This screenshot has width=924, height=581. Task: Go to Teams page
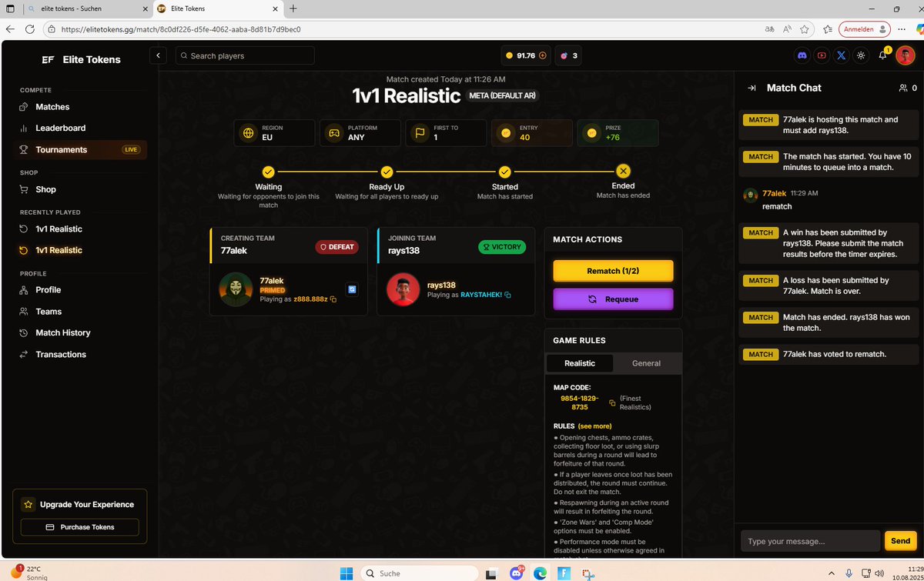(x=49, y=311)
